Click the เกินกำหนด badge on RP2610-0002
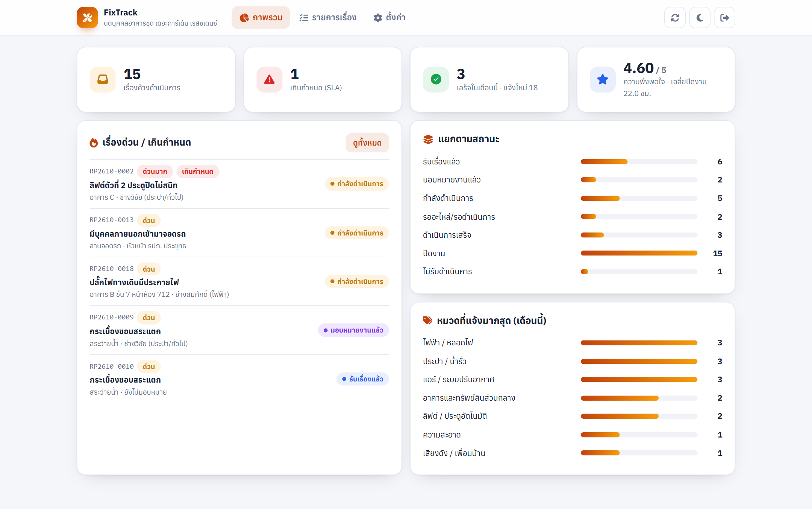Viewport: 812px width, 509px height. pos(198,172)
